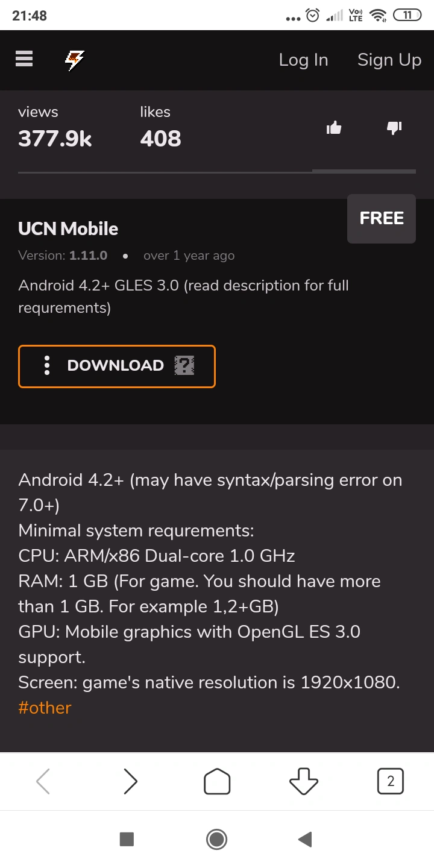Click the FREE price badge
Viewport: 434px width, 868px height.
(381, 218)
